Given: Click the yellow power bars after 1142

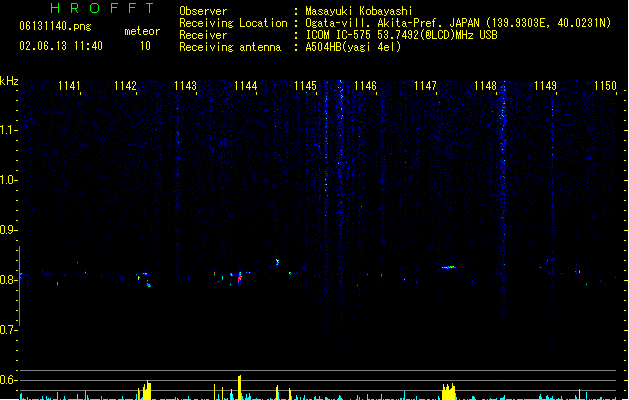Looking at the screenshot, I should (x=147, y=390).
